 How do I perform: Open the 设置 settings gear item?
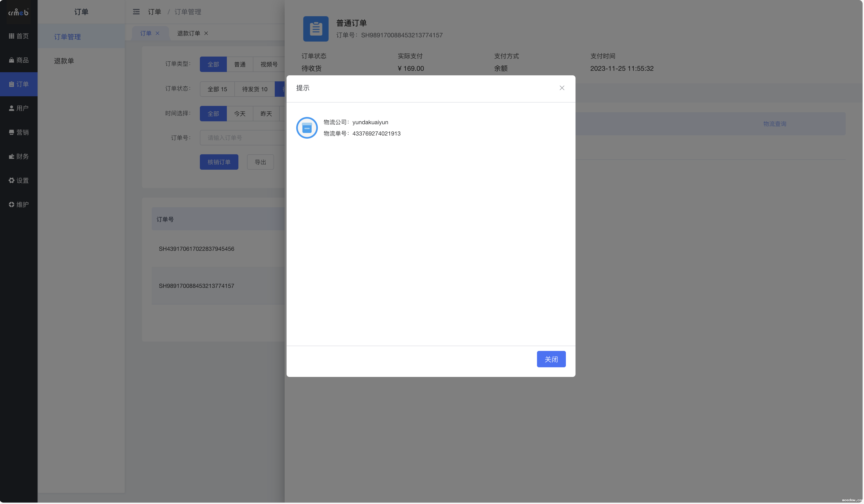click(x=19, y=181)
